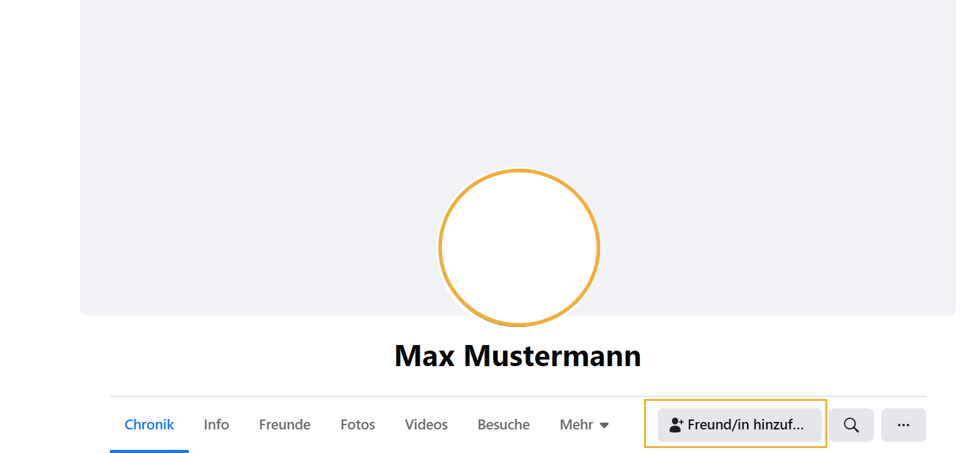Click the blue underline below Chronik
The height and width of the screenshot is (453, 980).
pyautogui.click(x=149, y=451)
